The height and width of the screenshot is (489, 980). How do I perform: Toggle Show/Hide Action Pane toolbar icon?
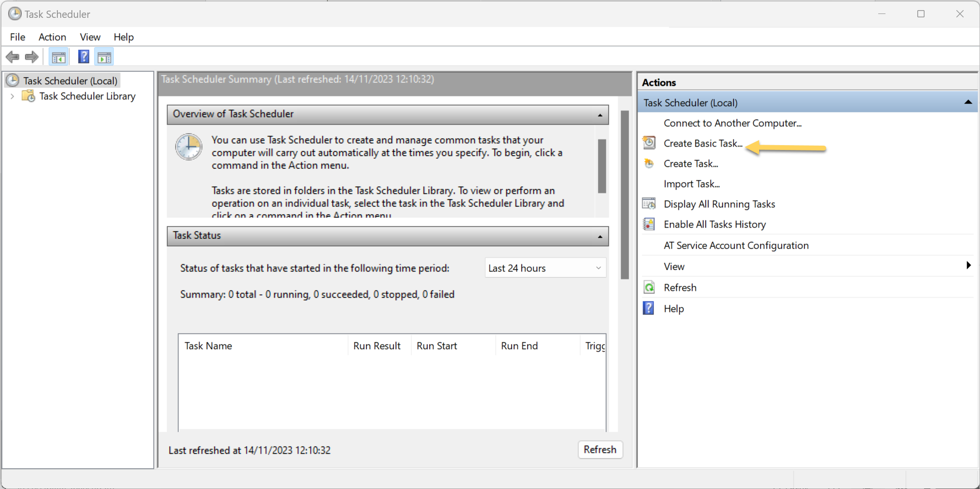coord(104,57)
